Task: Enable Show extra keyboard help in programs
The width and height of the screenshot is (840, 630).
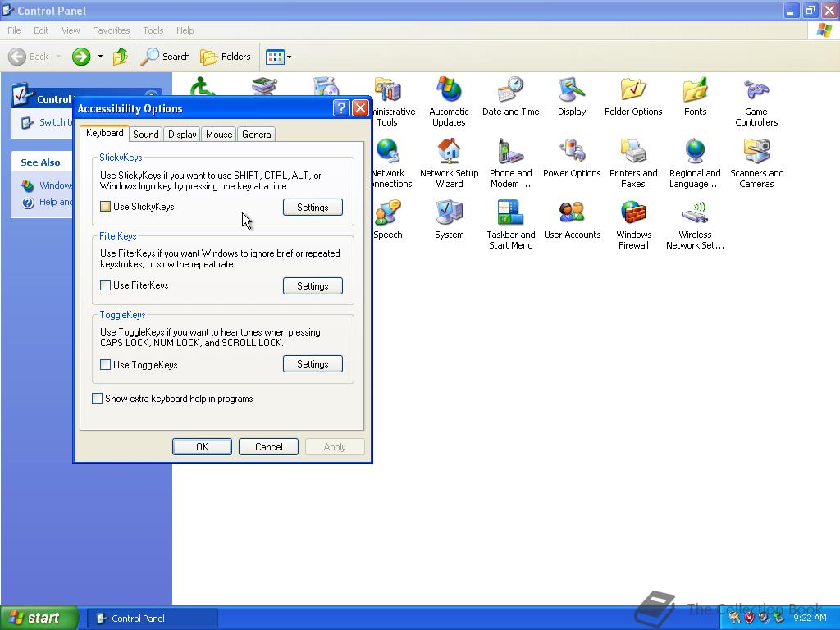Action: point(97,399)
